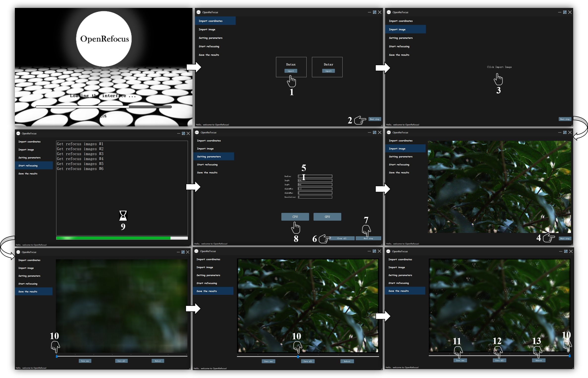Click the 'Click Import Image' label
This screenshot has height=378, width=588.
499,67
